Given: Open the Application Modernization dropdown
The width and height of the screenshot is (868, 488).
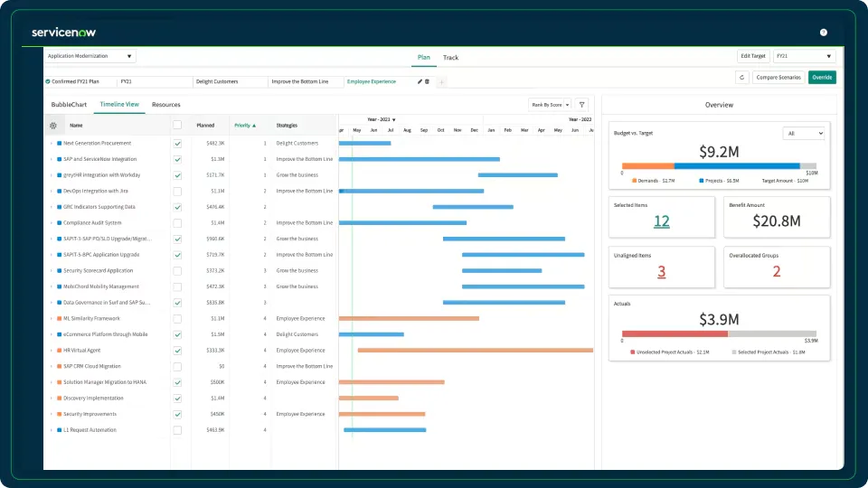Looking at the screenshot, I should 90,56.
